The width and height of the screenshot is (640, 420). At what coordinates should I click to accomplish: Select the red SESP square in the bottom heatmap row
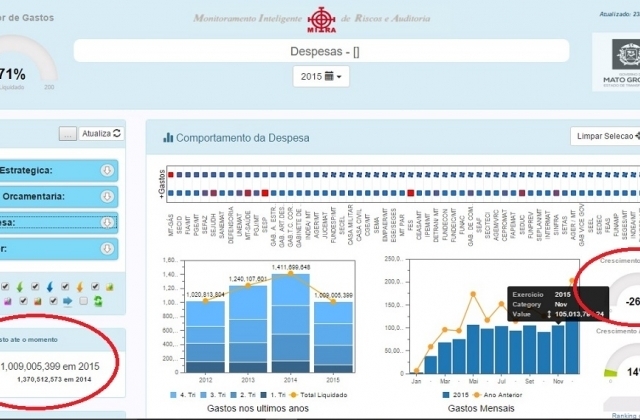265,193
